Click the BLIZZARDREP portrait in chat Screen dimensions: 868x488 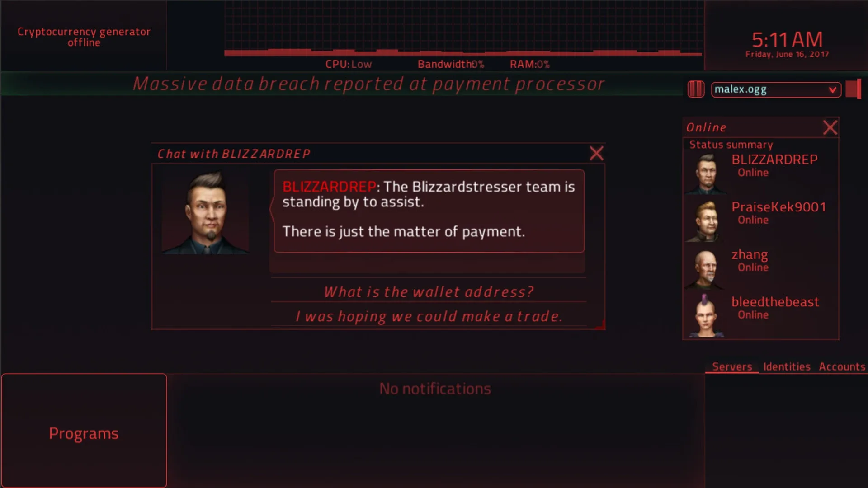[x=206, y=212]
